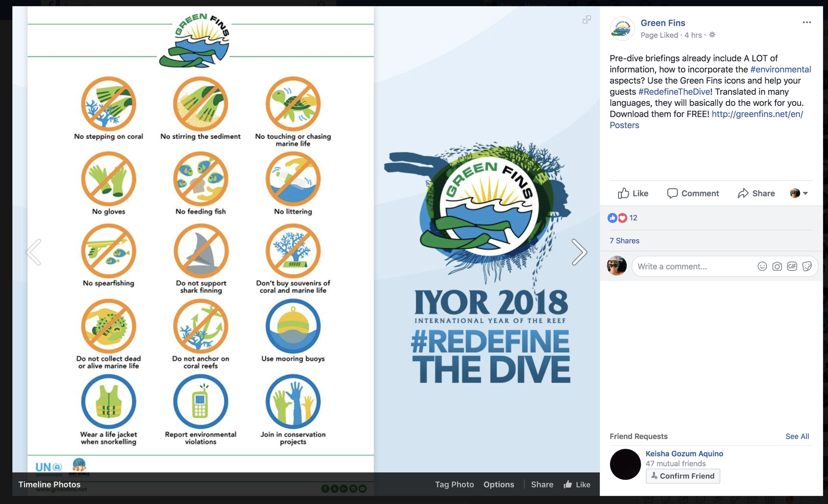Open the post options ellipsis menu
The width and height of the screenshot is (828, 504).
pos(806,22)
